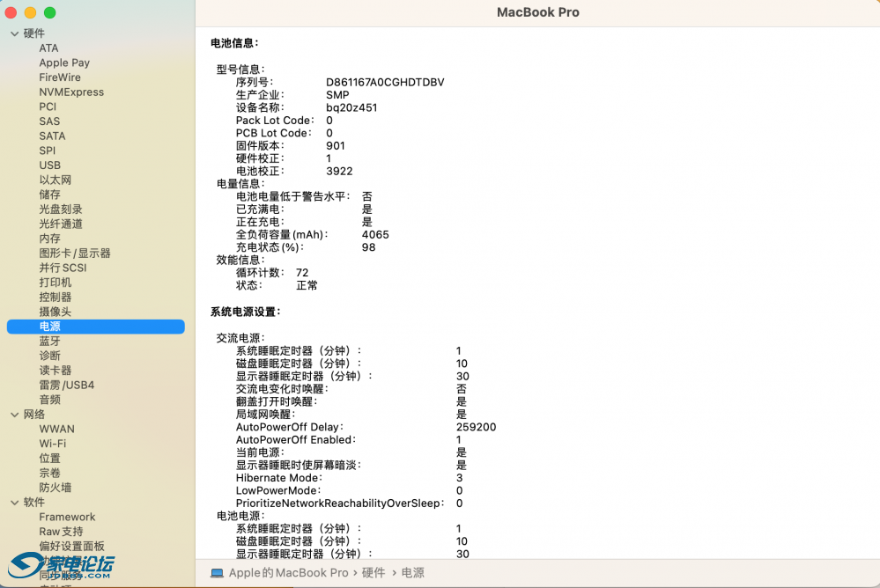The height and width of the screenshot is (588, 880).
Task: Select 并行 SCSI in the sidebar
Action: point(63,268)
